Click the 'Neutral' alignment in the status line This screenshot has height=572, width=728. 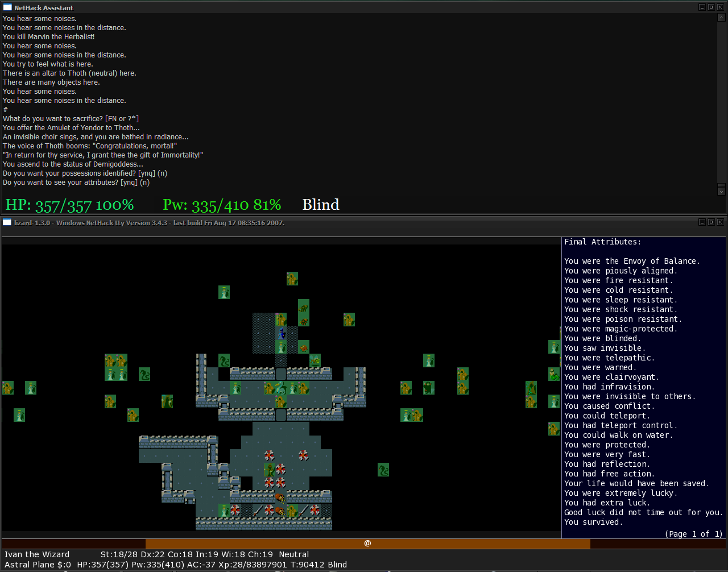(294, 554)
